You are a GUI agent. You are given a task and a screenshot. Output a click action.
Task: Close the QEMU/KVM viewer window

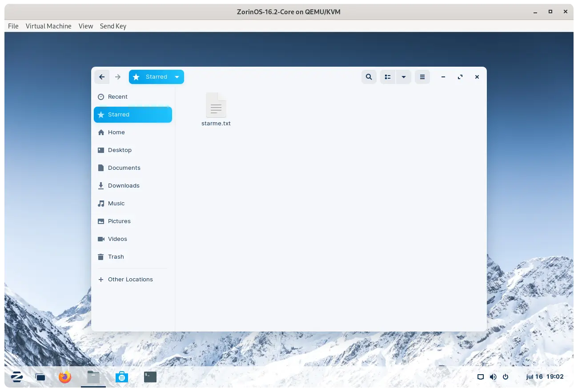(x=566, y=12)
